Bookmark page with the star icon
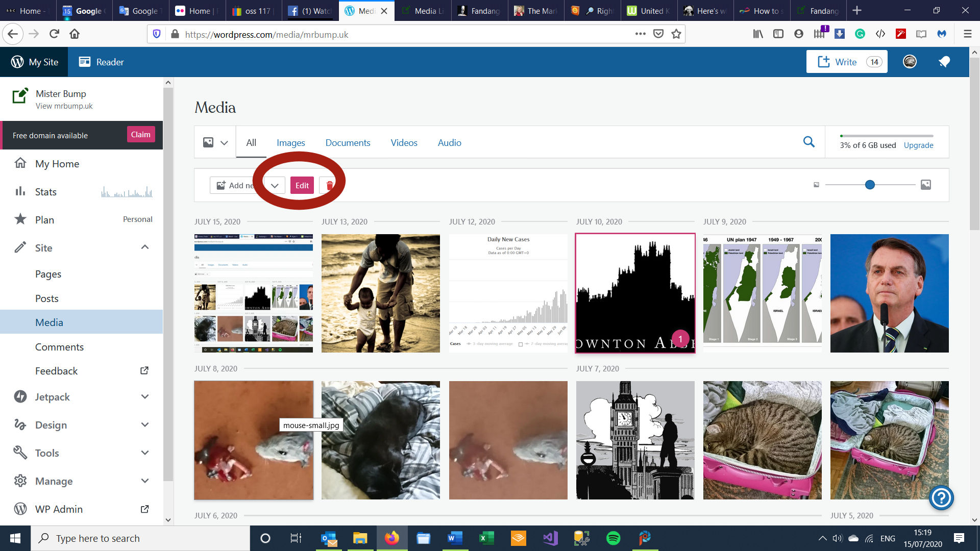This screenshot has width=980, height=551. coord(676,34)
